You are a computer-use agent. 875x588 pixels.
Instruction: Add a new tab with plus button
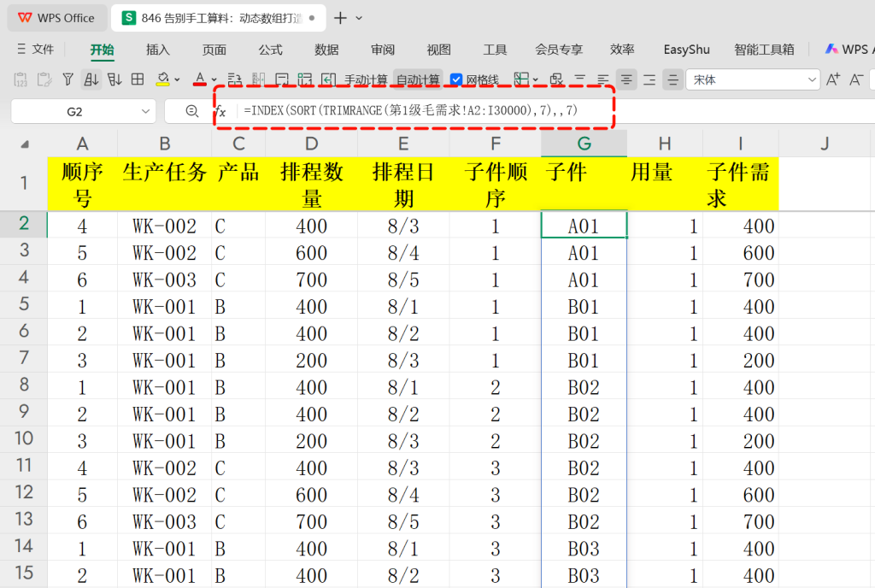point(340,19)
